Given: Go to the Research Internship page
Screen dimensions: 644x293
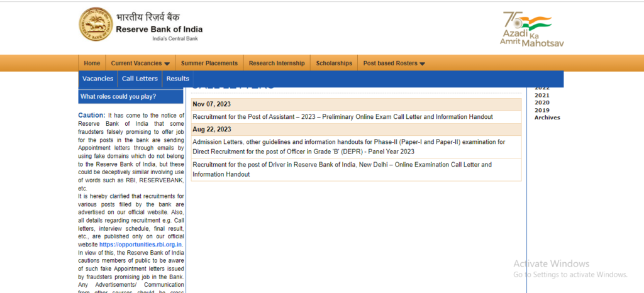Looking at the screenshot, I should click(277, 64).
